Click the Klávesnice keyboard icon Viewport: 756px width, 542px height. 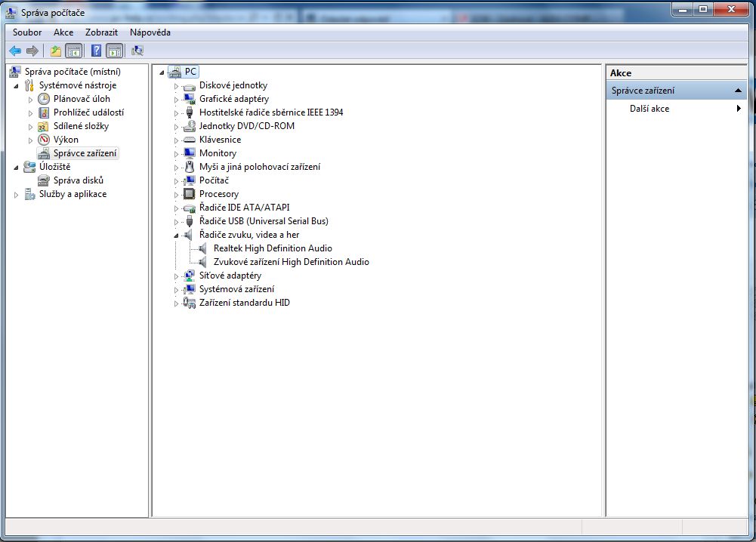(x=189, y=140)
